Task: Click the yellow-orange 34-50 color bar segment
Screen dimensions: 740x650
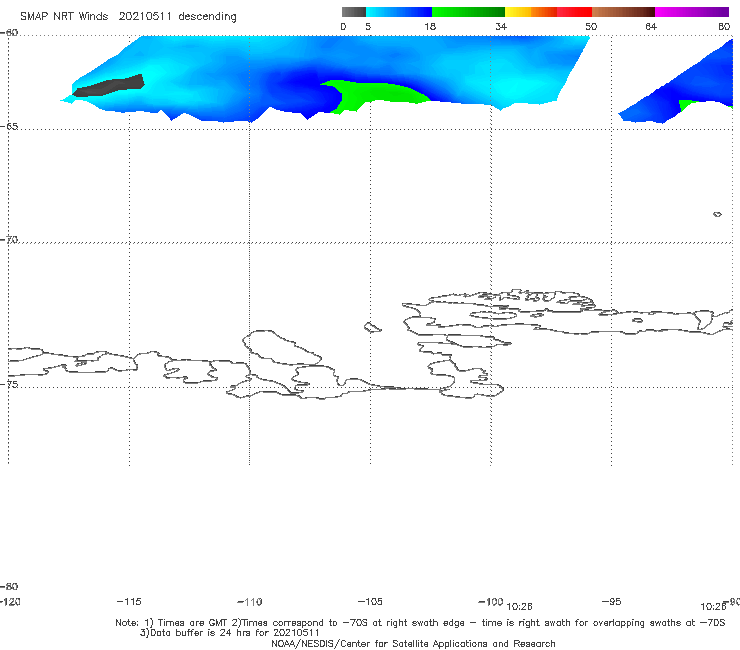Action: tap(548, 12)
